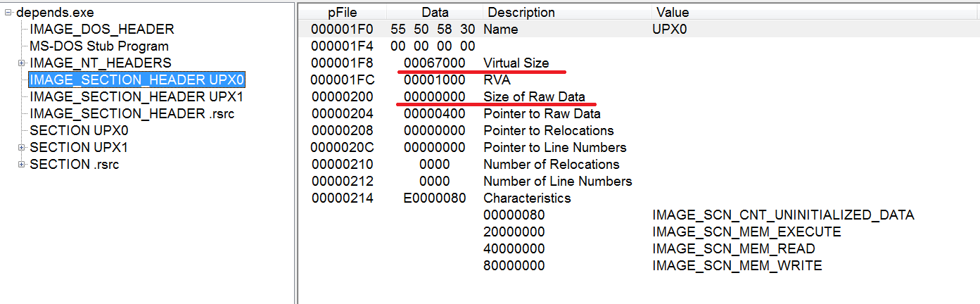980x304 pixels.
Task: Select IMAGE_SECTION_HEADER UPX1 item
Action: click(136, 96)
